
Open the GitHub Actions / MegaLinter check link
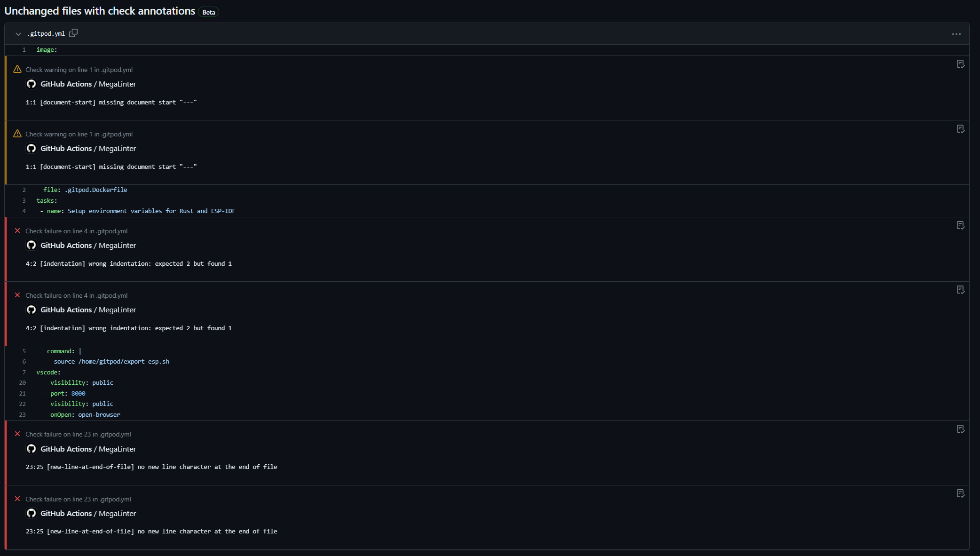tap(88, 84)
